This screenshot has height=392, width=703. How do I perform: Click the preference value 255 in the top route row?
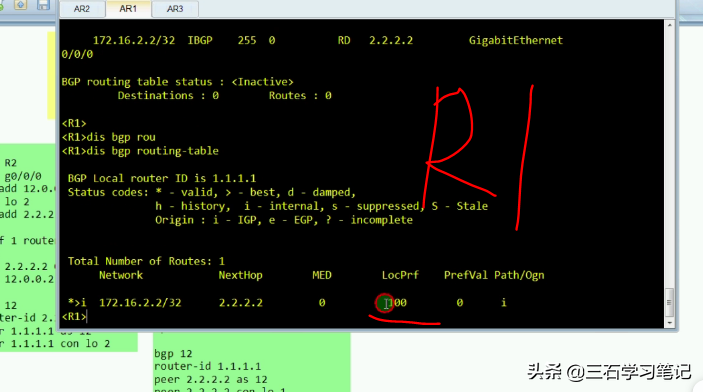tap(247, 40)
